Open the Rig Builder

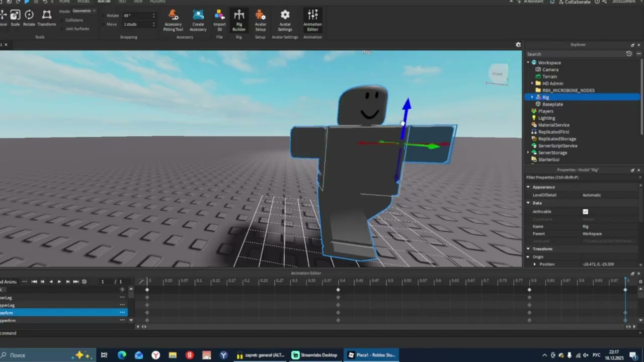239,20
